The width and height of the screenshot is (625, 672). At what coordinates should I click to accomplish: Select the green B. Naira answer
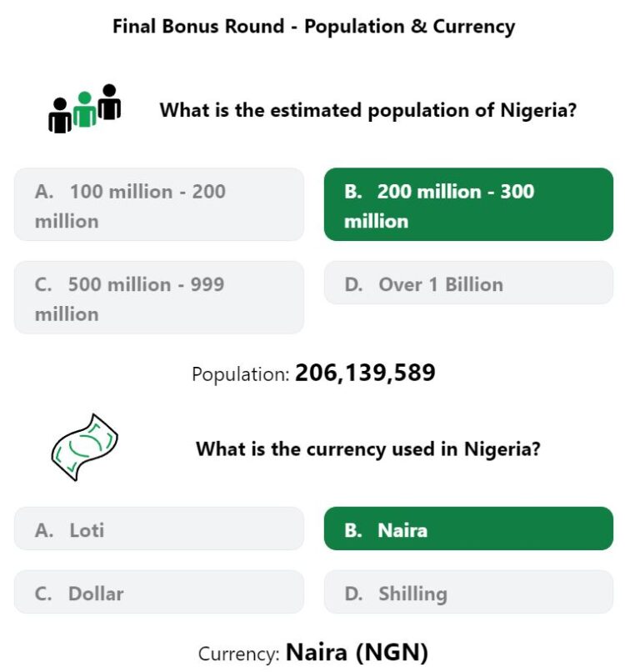[468, 529]
